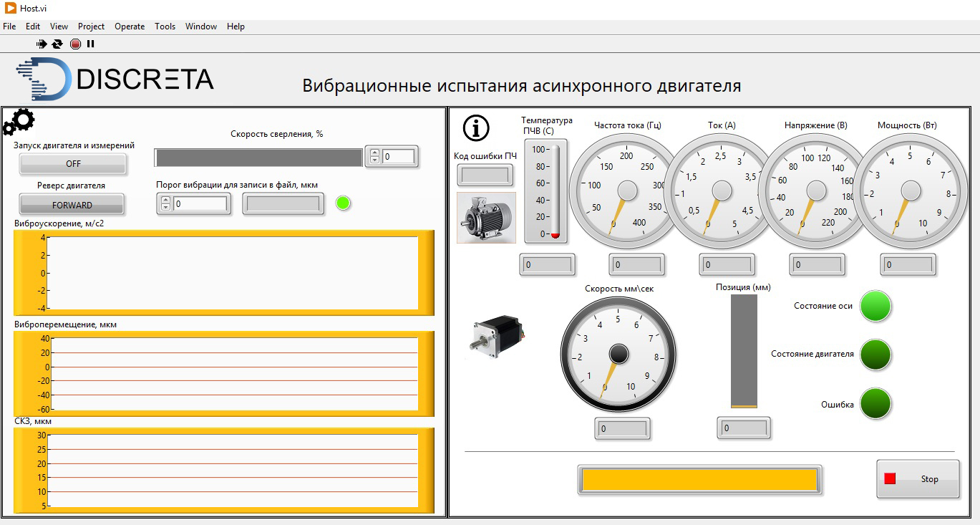Click the Скорость сверления slider bar

258,158
